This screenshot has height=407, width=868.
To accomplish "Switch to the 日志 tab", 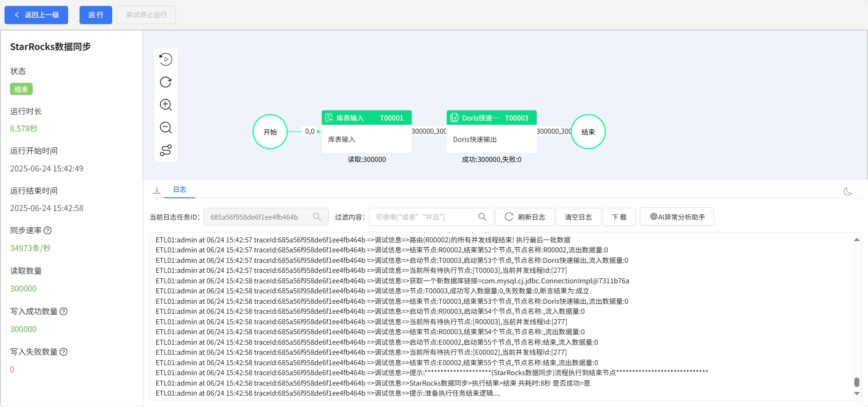I will [x=180, y=190].
